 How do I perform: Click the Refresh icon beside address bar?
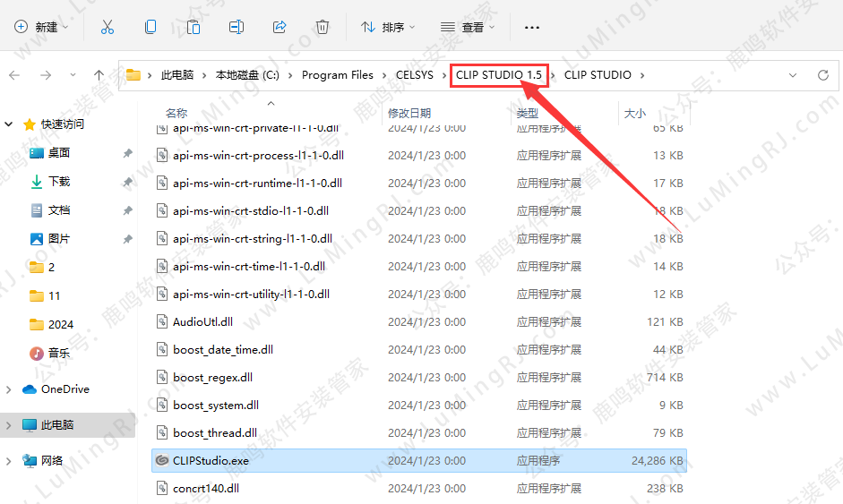(822, 75)
